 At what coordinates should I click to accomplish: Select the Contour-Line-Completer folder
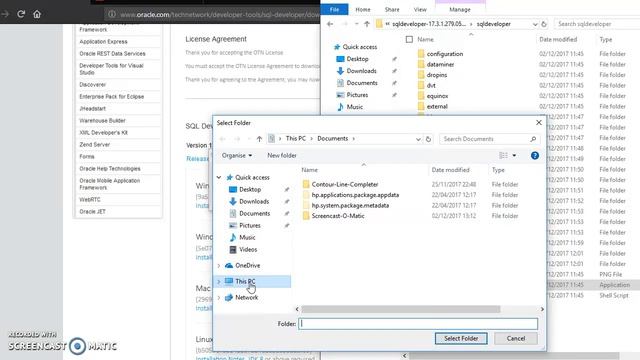point(344,184)
